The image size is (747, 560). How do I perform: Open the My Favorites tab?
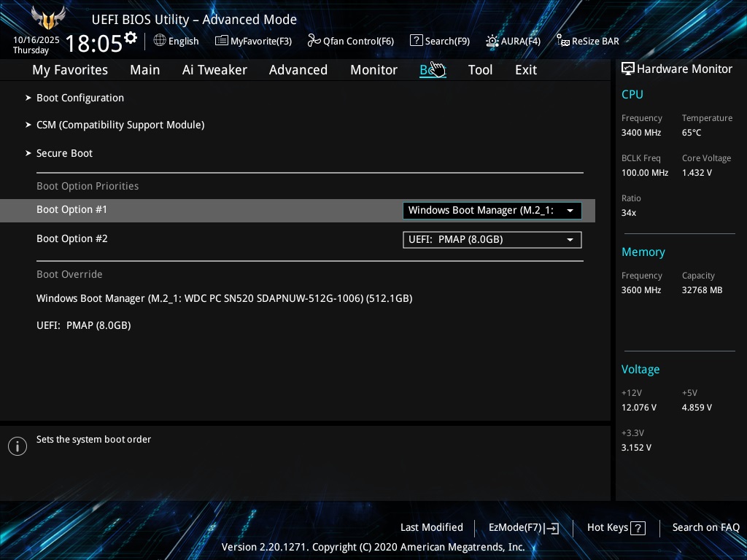pos(70,70)
